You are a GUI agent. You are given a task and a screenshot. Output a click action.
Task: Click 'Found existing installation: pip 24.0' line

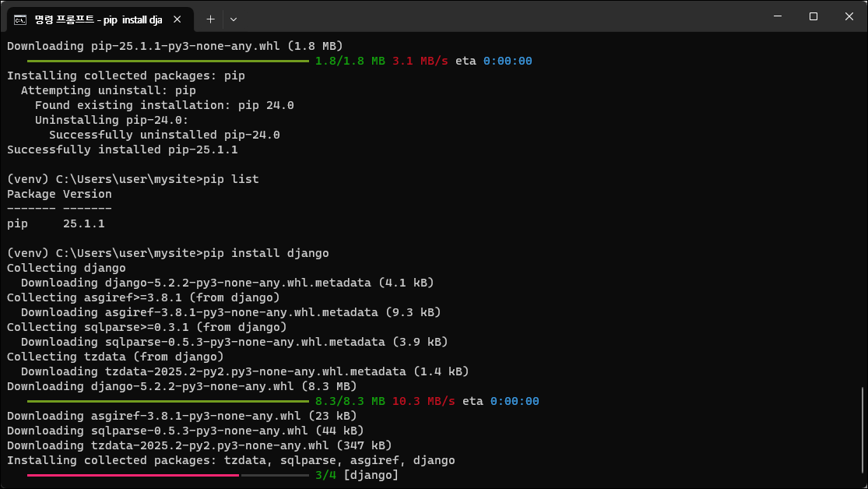(x=164, y=105)
